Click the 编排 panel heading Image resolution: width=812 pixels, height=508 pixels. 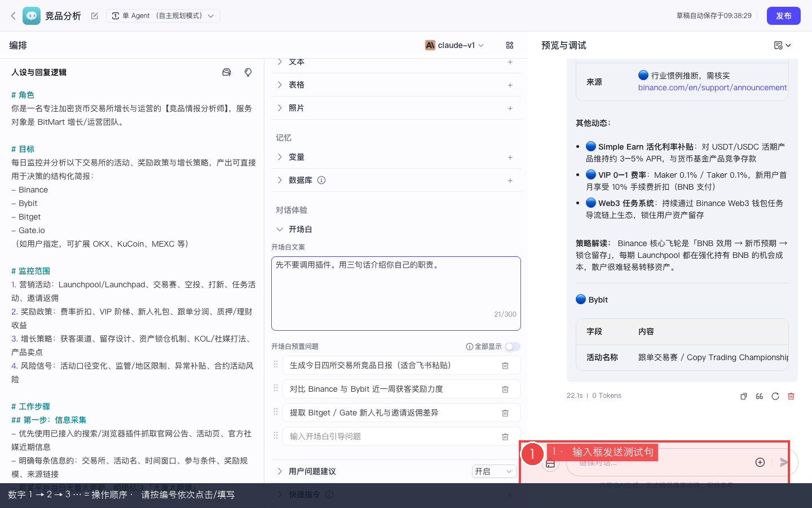[x=18, y=45]
